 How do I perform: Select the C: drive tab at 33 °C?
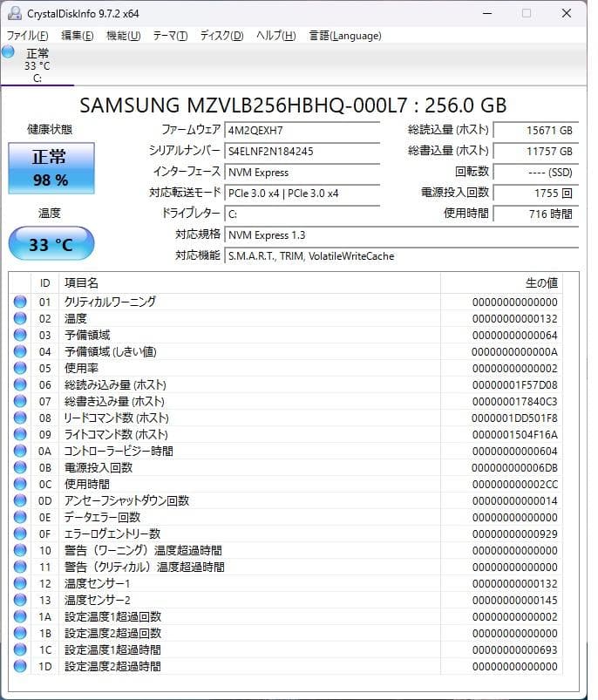[x=37, y=65]
